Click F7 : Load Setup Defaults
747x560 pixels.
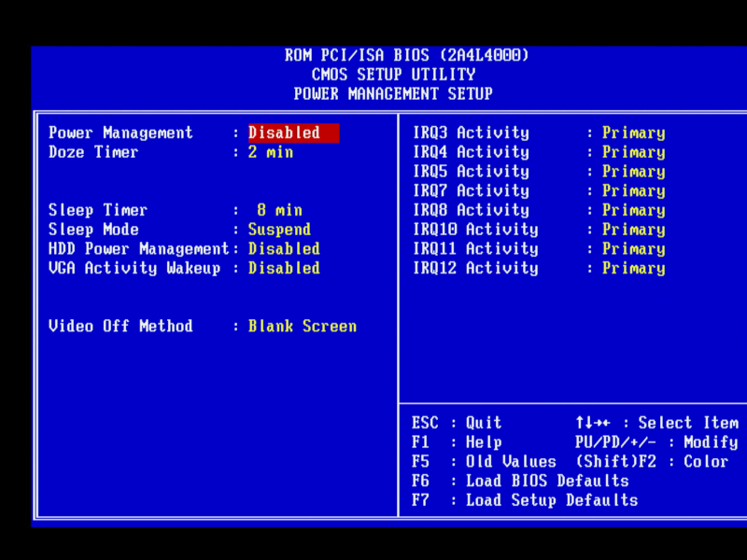(525, 501)
